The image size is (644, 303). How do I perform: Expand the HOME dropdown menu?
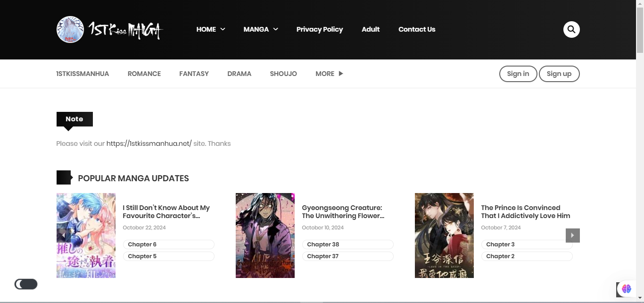tap(210, 29)
